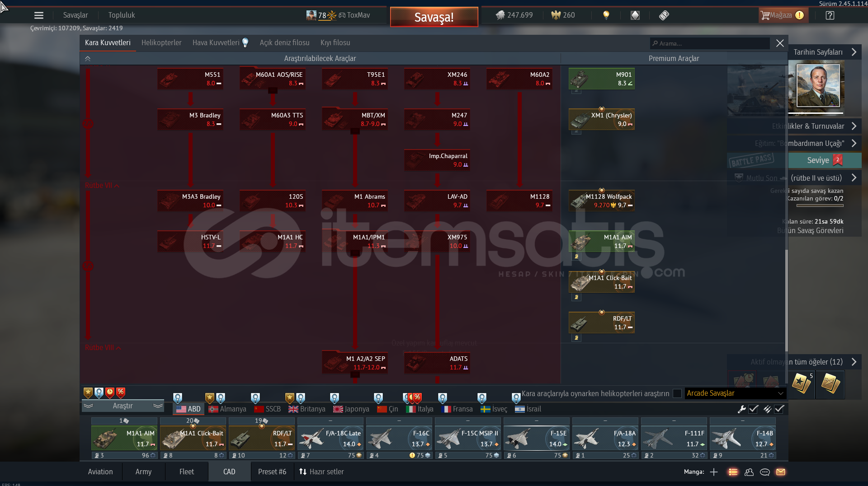Screen dimensions: 868x486
Task: Select the Britanya nation tab
Action: (x=307, y=409)
